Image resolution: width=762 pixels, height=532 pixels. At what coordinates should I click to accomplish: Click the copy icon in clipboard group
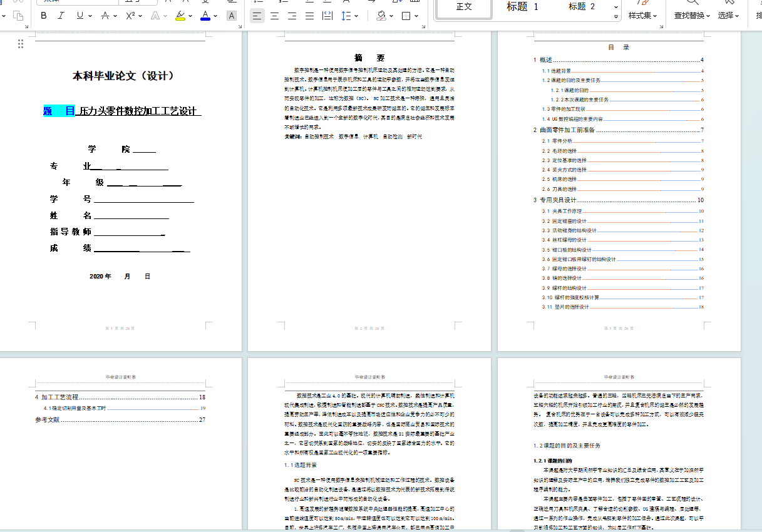pyautogui.click(x=18, y=16)
